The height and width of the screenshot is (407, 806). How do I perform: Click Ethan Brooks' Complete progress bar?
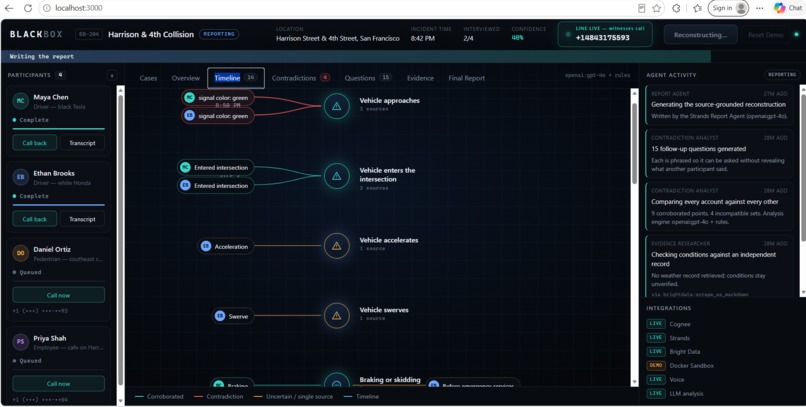[59, 205]
